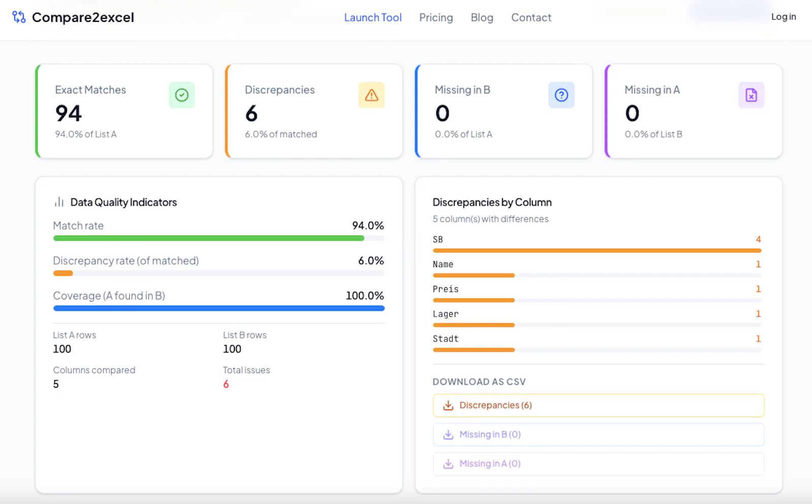Click the Exact Matches count 94
The height and width of the screenshot is (504, 812).
(69, 113)
